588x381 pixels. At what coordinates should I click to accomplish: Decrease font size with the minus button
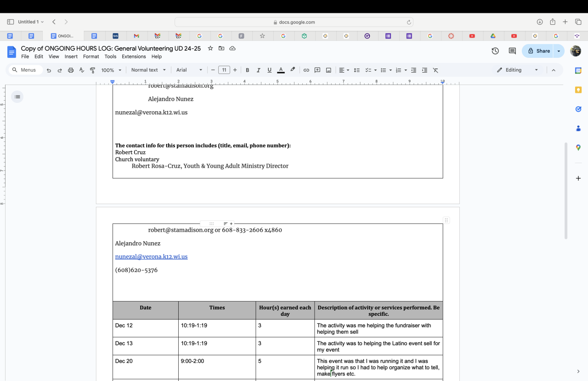[x=213, y=70]
